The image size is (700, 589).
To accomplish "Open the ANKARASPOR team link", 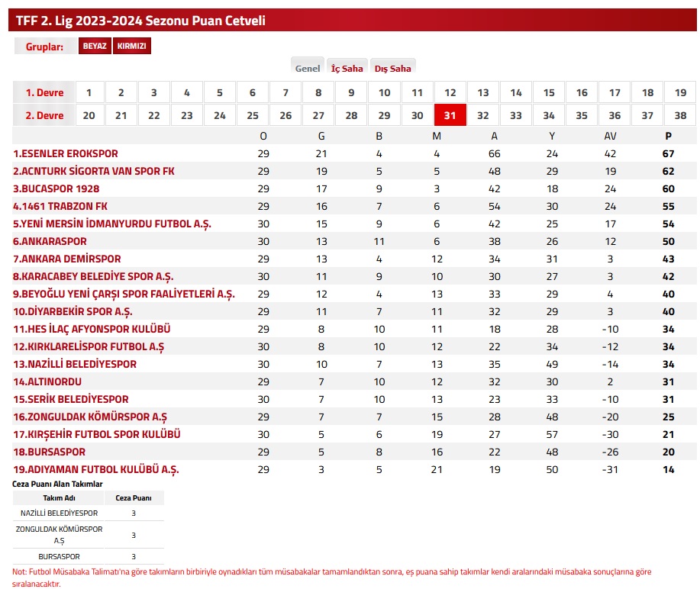I will click(x=50, y=241).
